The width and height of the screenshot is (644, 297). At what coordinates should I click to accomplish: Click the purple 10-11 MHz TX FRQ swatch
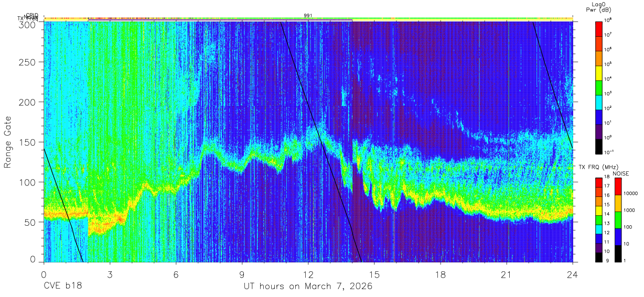tap(599, 247)
